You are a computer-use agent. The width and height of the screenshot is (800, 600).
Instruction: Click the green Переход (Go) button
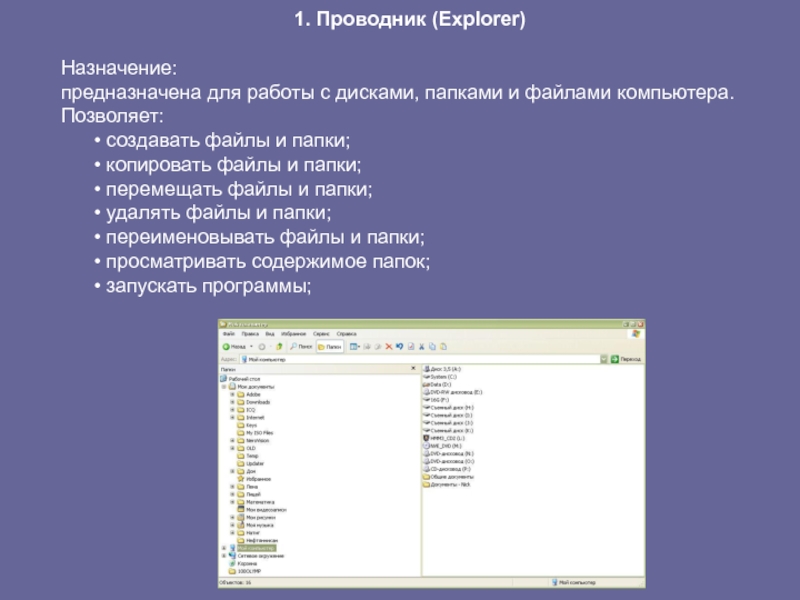pos(626,359)
